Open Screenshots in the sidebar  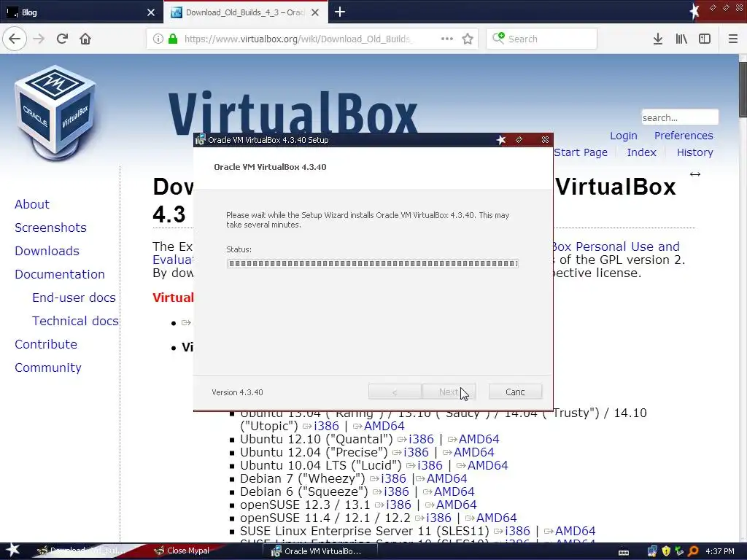pyautogui.click(x=50, y=227)
